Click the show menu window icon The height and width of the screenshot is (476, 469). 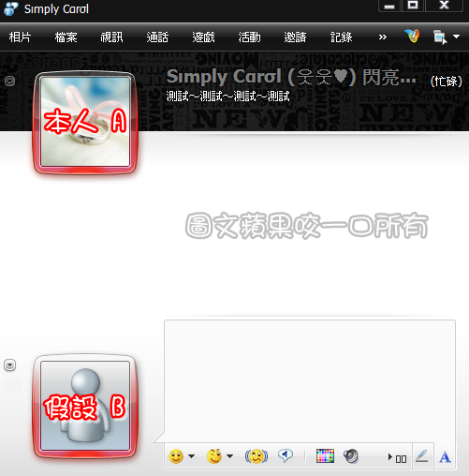[440, 37]
